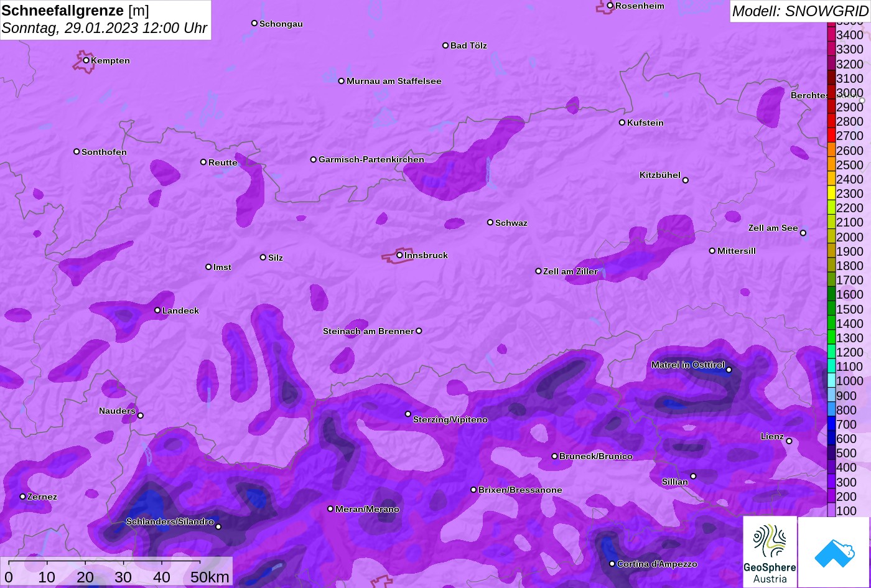Click the GeoSphere Austria logo
Image resolution: width=871 pixels, height=588 pixels.
pos(770,552)
